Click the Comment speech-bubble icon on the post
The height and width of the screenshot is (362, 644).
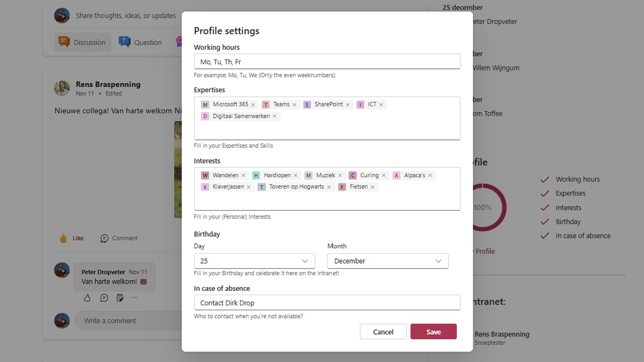(x=104, y=239)
